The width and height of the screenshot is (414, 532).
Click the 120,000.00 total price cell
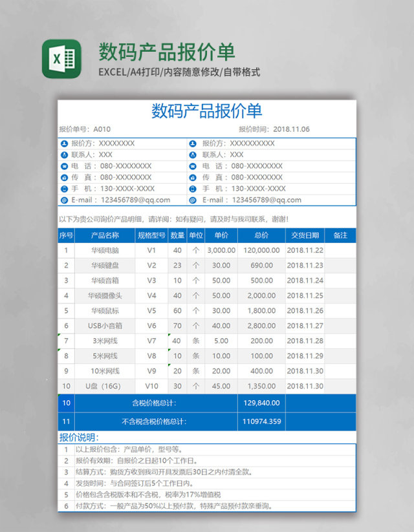point(261,250)
